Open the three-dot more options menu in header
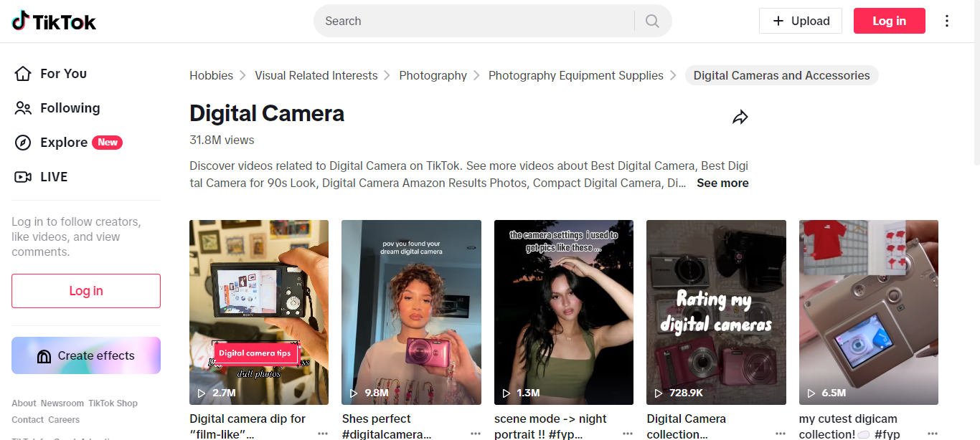The height and width of the screenshot is (440, 980). (947, 21)
